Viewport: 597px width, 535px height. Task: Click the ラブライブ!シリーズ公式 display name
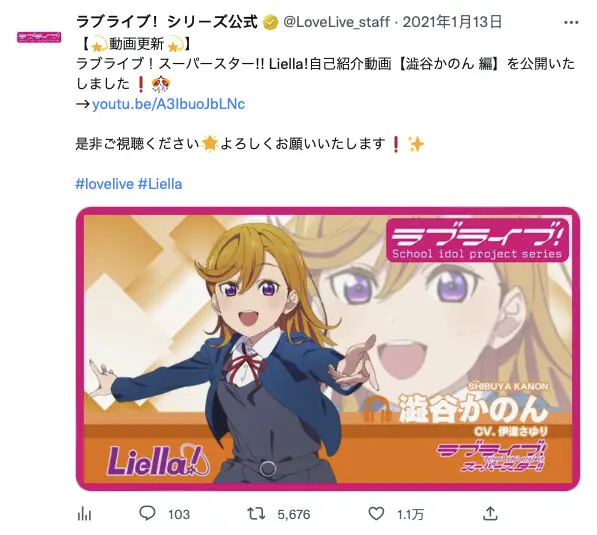(x=166, y=22)
